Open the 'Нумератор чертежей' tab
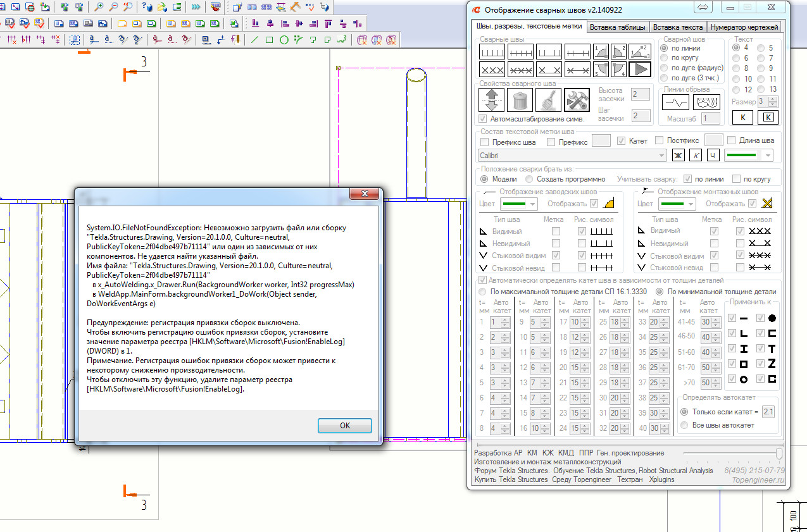The height and width of the screenshot is (532, 807). click(744, 27)
